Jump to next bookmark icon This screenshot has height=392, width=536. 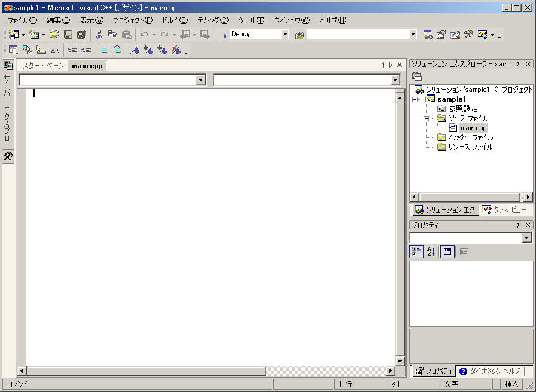tap(148, 51)
